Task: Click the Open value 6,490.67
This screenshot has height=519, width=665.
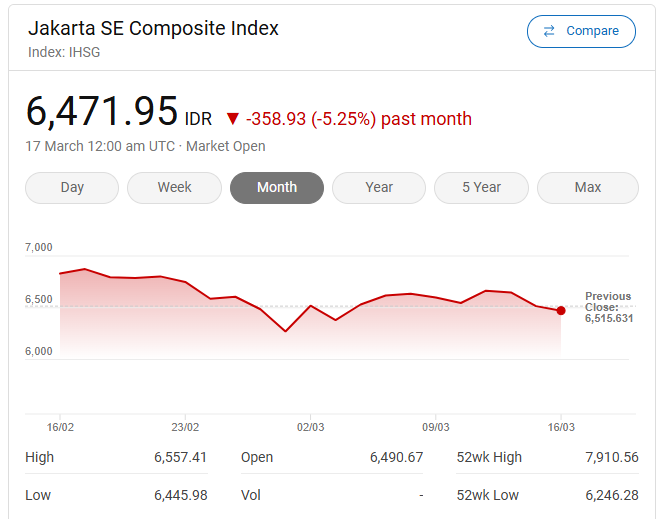Action: point(396,457)
